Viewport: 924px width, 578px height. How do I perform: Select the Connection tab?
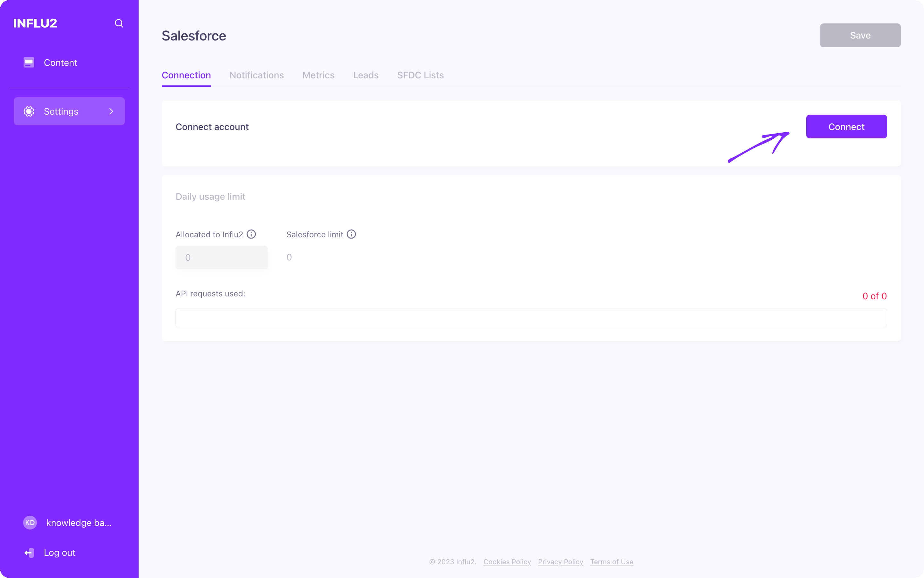click(x=186, y=75)
